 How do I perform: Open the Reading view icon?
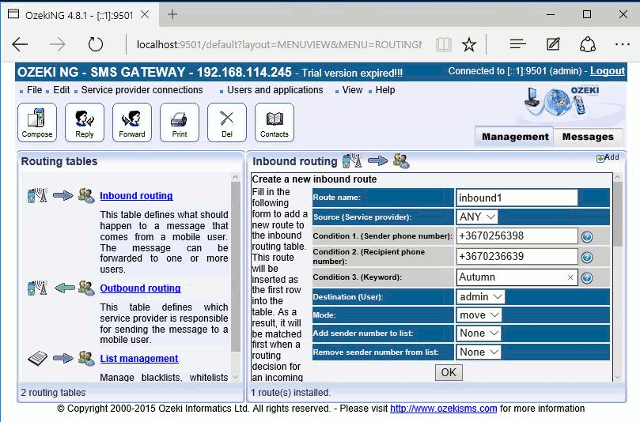point(443,44)
